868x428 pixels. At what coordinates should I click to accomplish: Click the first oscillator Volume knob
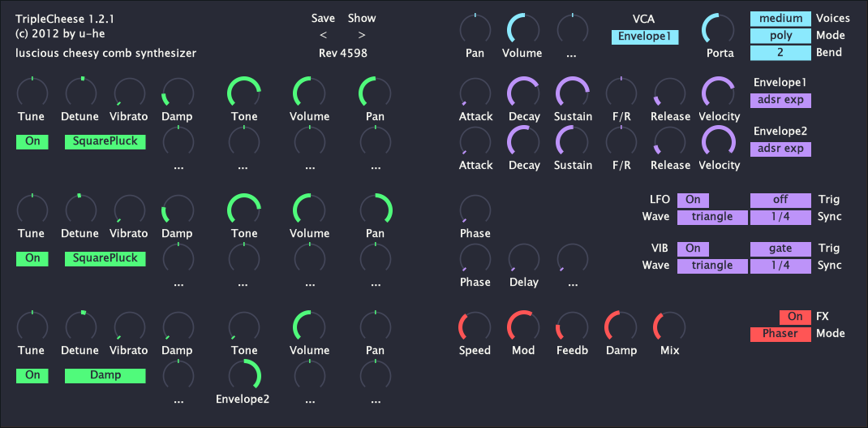[309, 93]
